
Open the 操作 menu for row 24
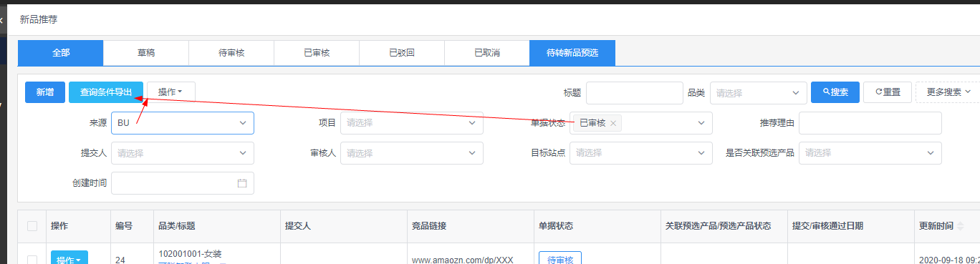click(69, 258)
